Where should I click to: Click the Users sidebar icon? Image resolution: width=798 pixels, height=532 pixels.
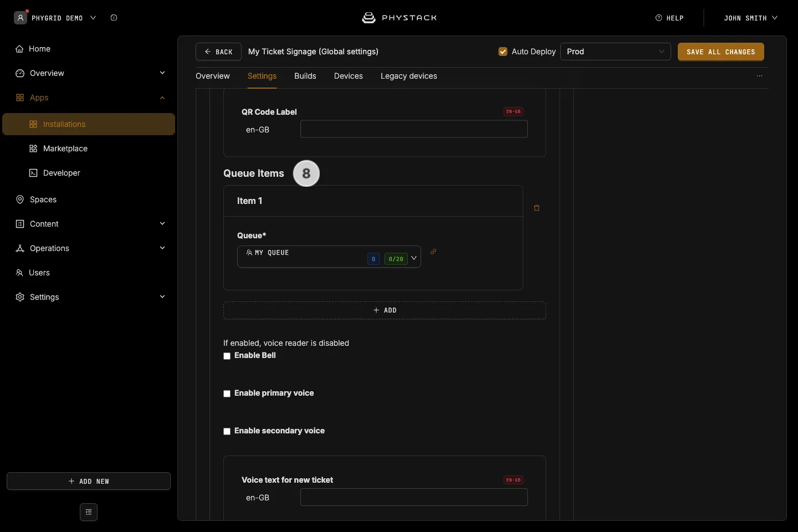click(20, 273)
